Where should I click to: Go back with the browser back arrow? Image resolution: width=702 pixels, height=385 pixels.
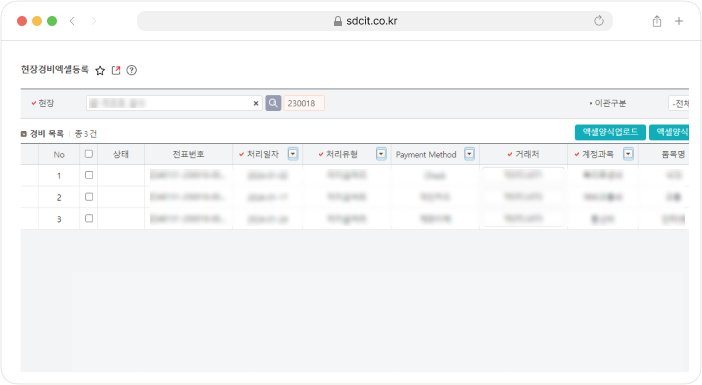click(72, 21)
